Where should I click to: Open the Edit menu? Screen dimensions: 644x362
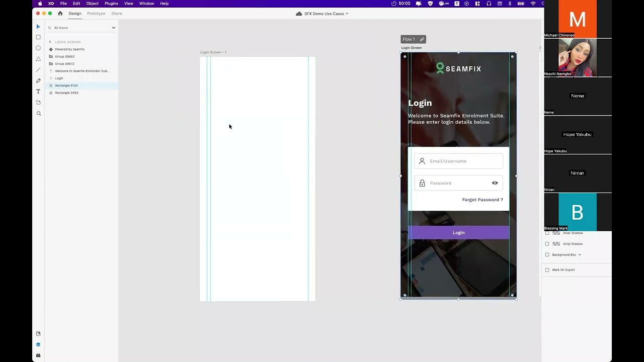tap(76, 4)
